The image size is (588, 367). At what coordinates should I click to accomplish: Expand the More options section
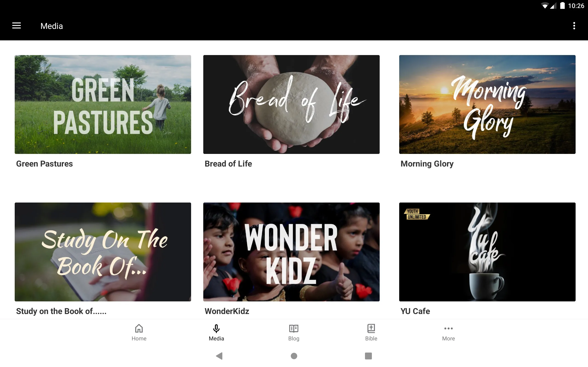pyautogui.click(x=448, y=332)
